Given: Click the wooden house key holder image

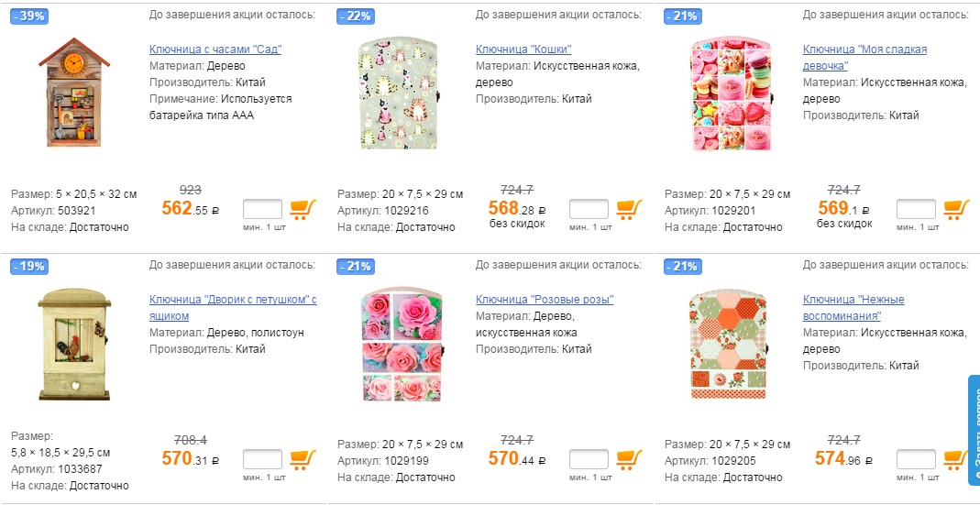Looking at the screenshot, I should point(74,93).
